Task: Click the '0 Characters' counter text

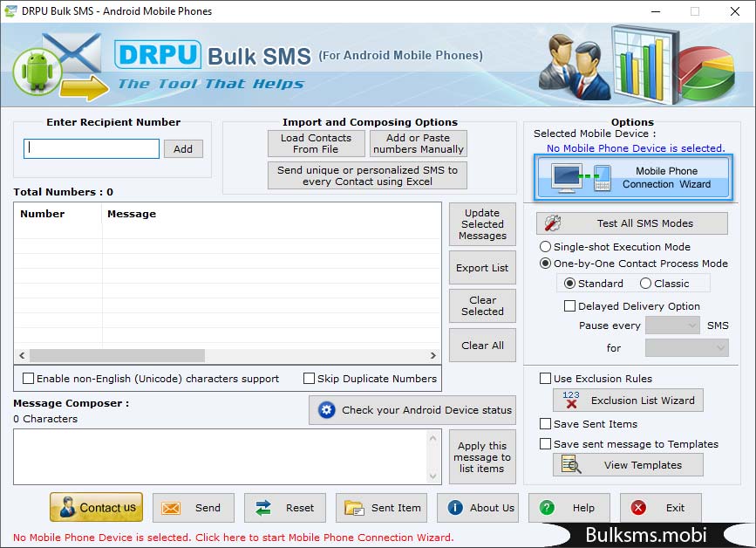Action: 45,419
